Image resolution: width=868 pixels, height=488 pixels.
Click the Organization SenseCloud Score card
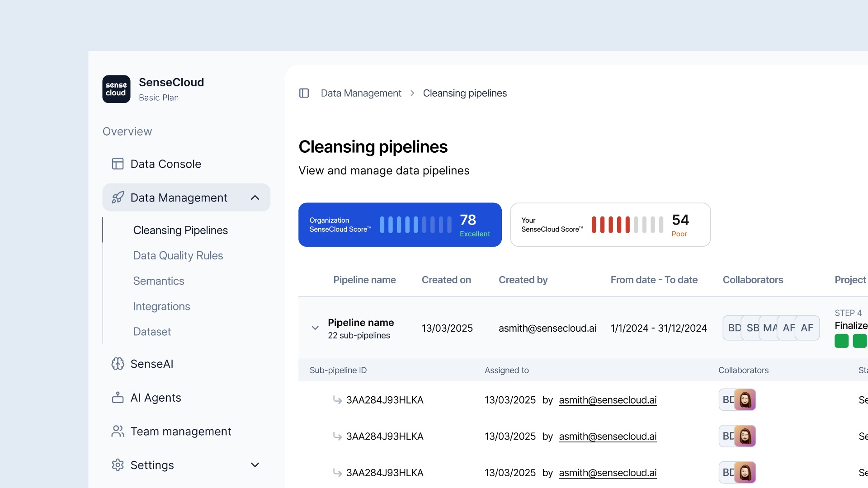pos(400,225)
